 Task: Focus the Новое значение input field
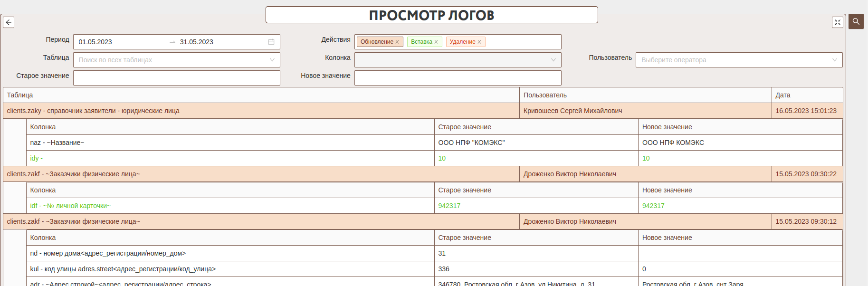tap(458, 78)
